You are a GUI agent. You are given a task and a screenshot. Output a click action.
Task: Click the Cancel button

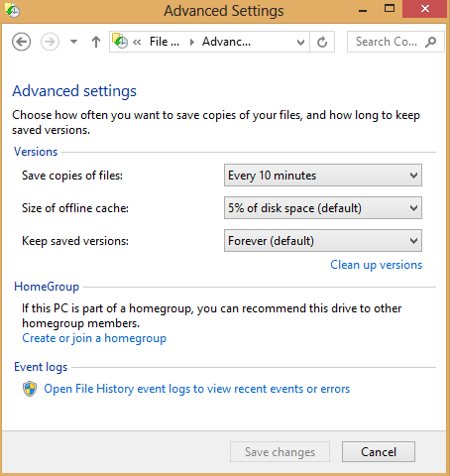click(x=379, y=452)
